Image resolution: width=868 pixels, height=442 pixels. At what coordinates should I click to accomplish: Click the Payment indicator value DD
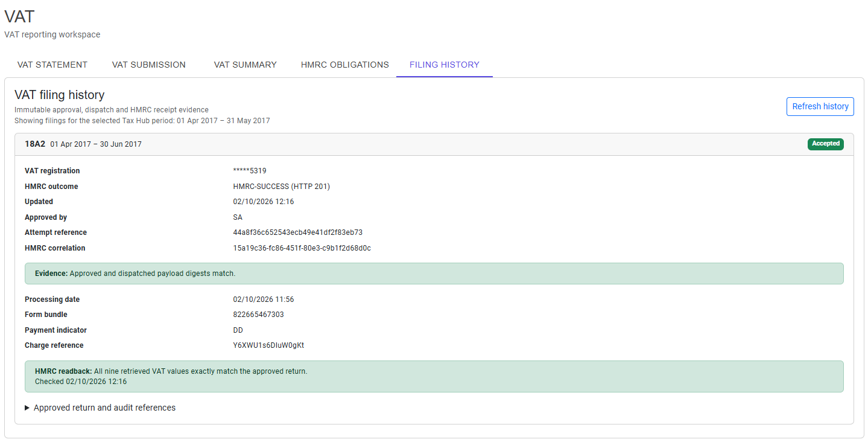[x=238, y=330]
